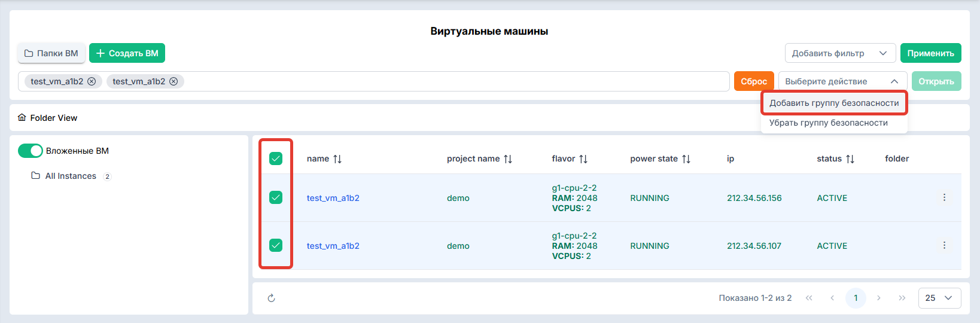Sort table by power state column
980x323 pixels.
click(686, 159)
